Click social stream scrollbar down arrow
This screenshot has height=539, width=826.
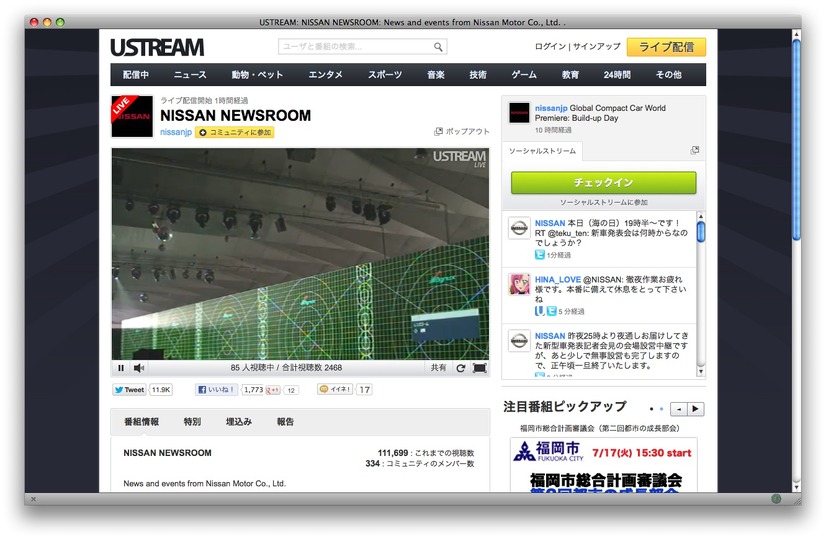pos(701,372)
